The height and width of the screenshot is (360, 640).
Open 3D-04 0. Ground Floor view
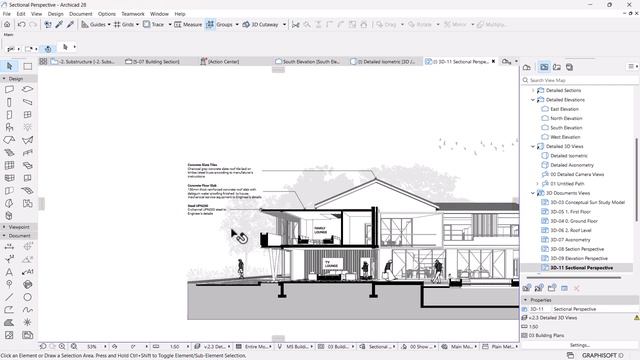point(573,221)
